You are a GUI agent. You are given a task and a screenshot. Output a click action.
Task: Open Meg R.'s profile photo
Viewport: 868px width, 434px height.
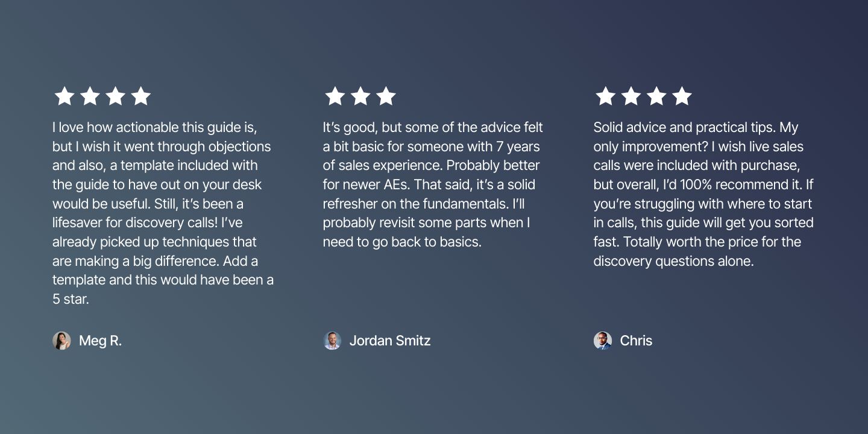pyautogui.click(x=61, y=341)
